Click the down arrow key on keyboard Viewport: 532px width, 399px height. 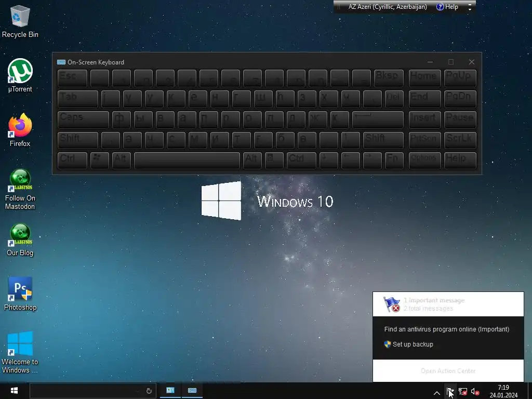[328, 161]
